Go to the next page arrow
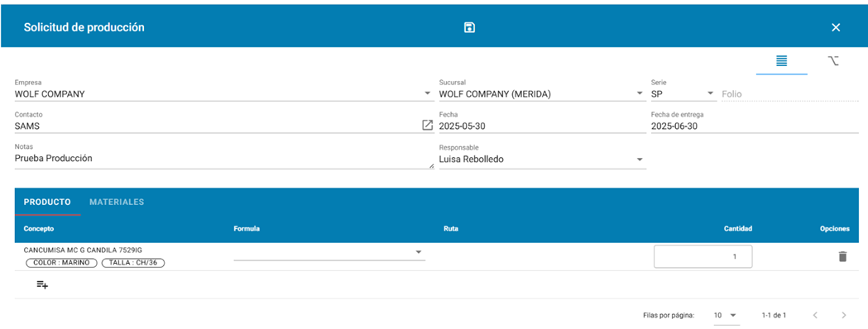 [844, 315]
